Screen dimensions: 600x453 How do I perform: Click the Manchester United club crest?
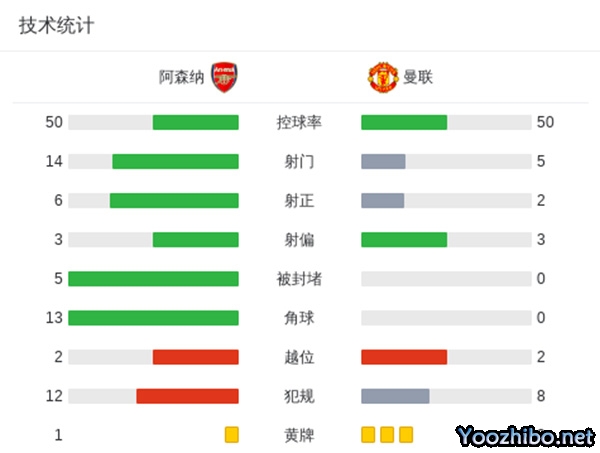pos(382,77)
